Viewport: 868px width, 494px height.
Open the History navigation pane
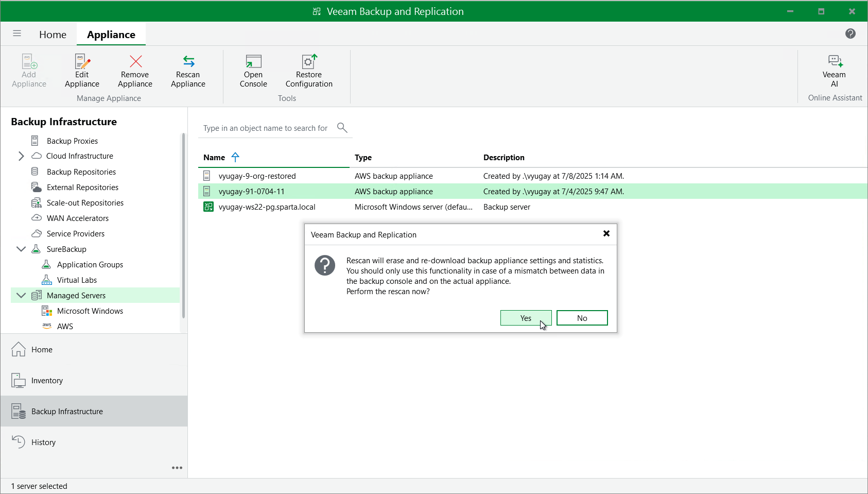coord(43,442)
